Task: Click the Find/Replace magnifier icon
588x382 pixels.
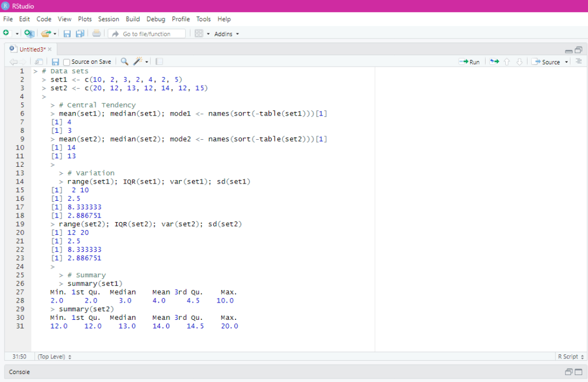Action: click(124, 62)
